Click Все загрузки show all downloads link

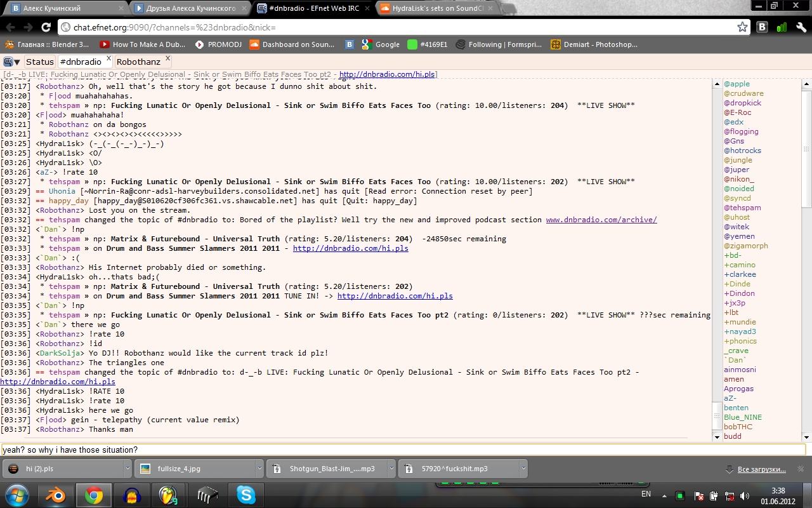761,469
